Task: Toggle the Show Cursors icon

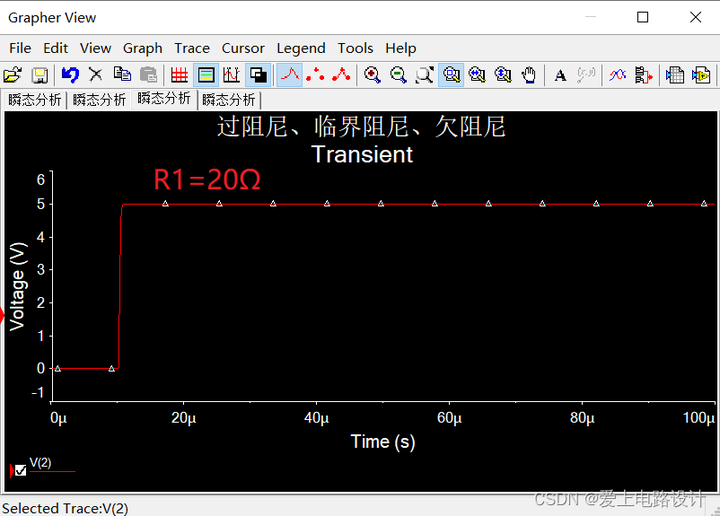Action: click(x=231, y=75)
